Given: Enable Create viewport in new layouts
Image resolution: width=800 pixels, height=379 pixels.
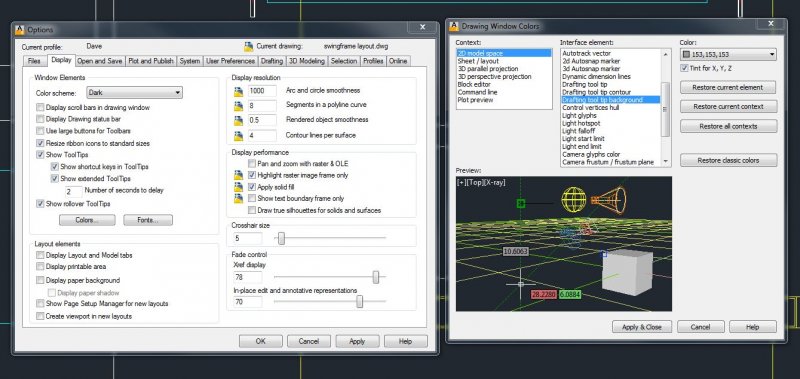Looking at the screenshot, I should click(40, 316).
